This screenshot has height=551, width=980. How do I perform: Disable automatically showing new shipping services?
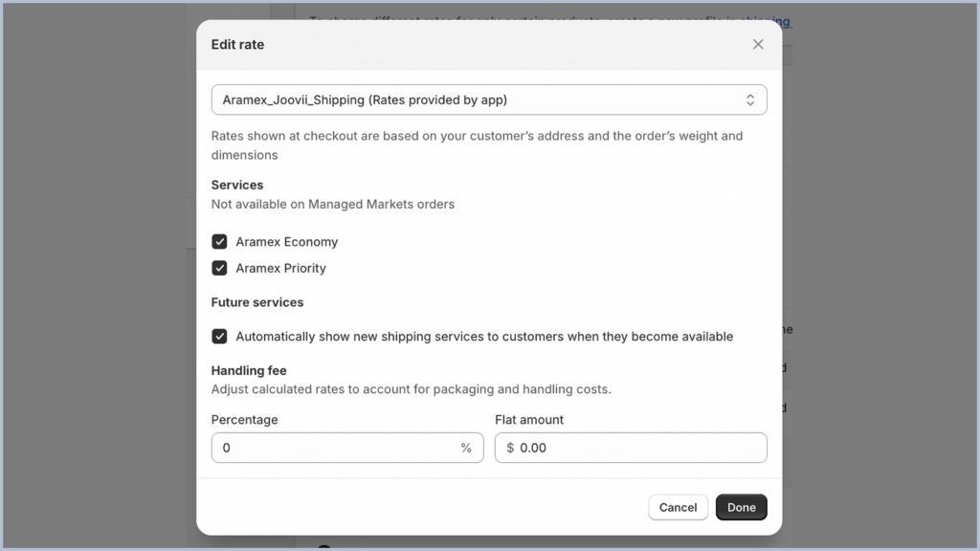(x=219, y=336)
